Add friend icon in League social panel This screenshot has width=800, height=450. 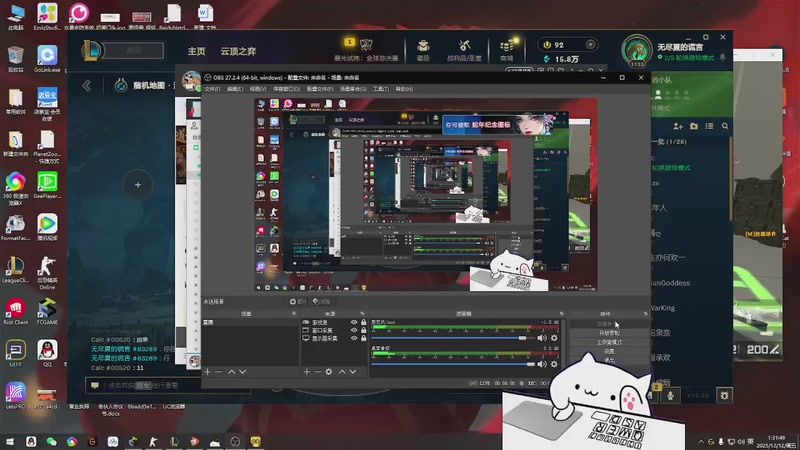tap(678, 126)
